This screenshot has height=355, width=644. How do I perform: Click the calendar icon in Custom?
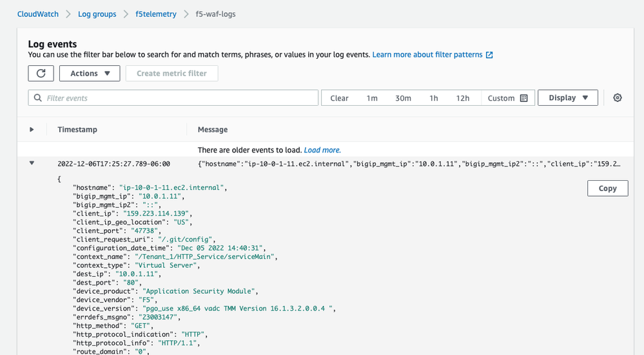pyautogui.click(x=523, y=98)
